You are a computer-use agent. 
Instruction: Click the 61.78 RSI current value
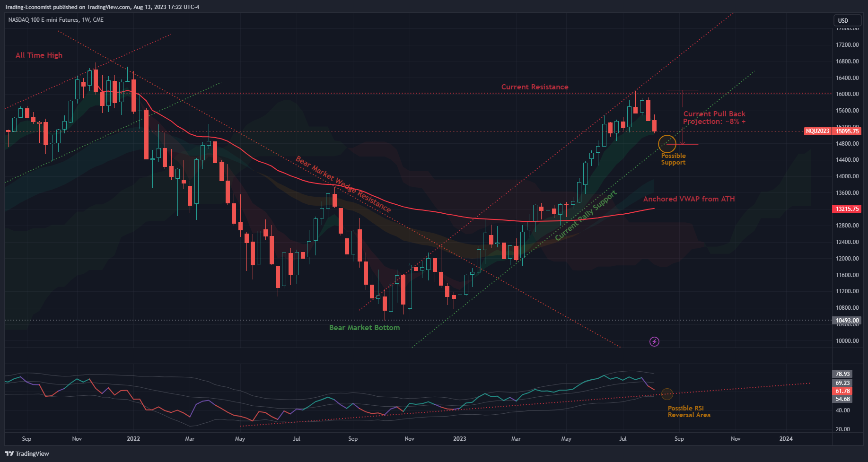click(x=842, y=391)
